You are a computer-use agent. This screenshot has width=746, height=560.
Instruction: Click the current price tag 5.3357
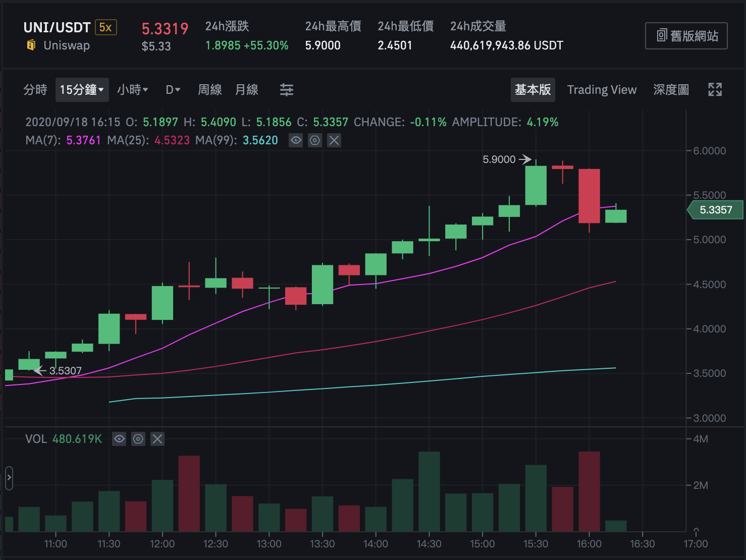(716, 210)
